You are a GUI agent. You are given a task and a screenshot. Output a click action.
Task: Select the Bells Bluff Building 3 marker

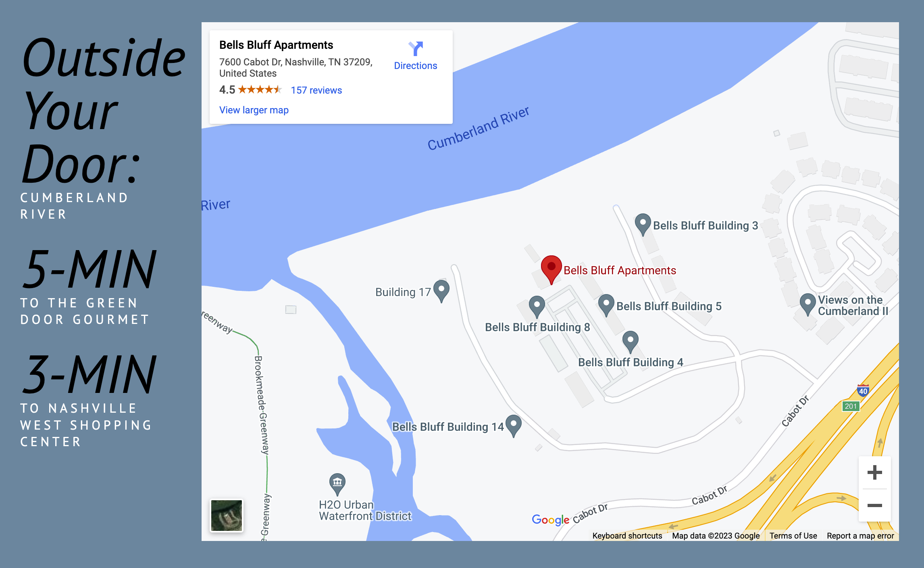coord(643,225)
